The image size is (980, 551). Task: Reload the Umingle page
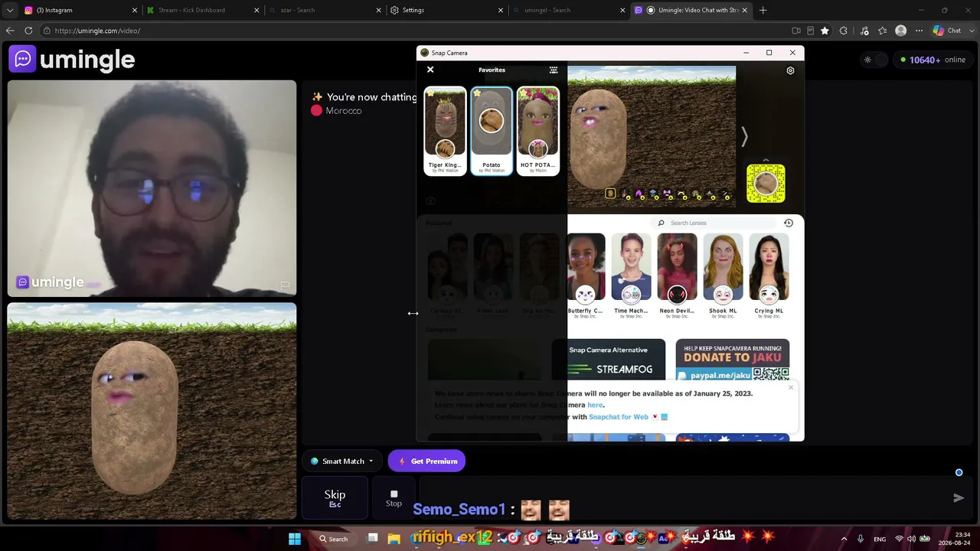click(28, 31)
